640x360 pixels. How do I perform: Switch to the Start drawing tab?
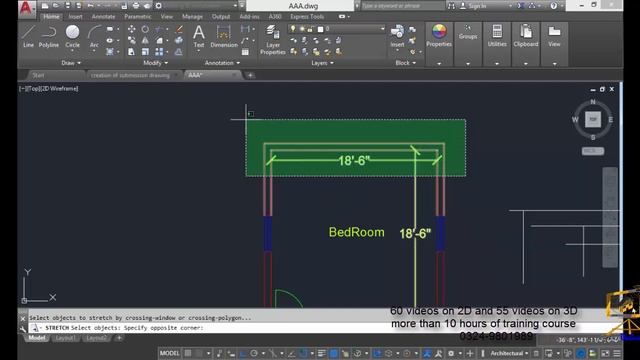click(38, 75)
